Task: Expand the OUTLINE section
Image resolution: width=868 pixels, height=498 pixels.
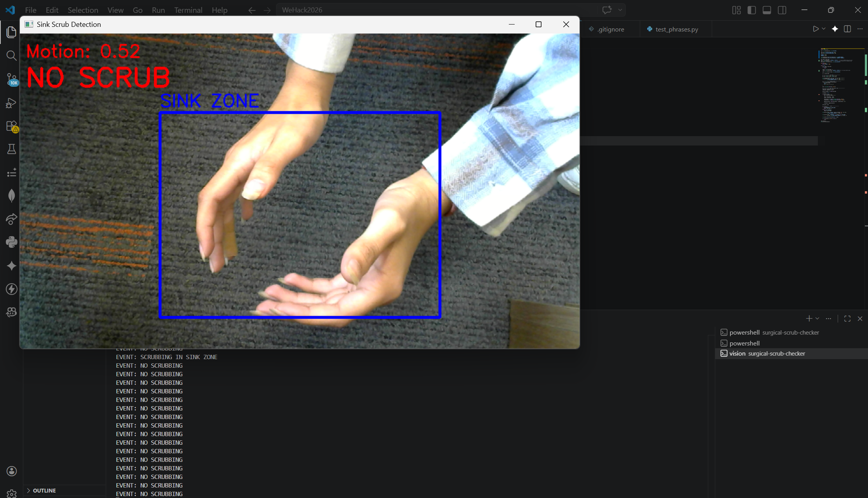Action: (x=44, y=490)
